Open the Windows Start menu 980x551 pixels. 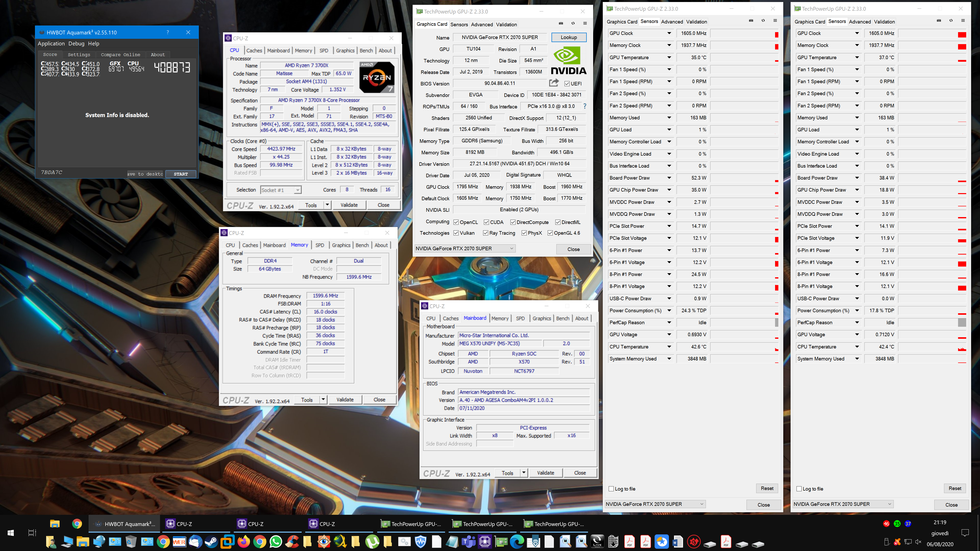[11, 533]
